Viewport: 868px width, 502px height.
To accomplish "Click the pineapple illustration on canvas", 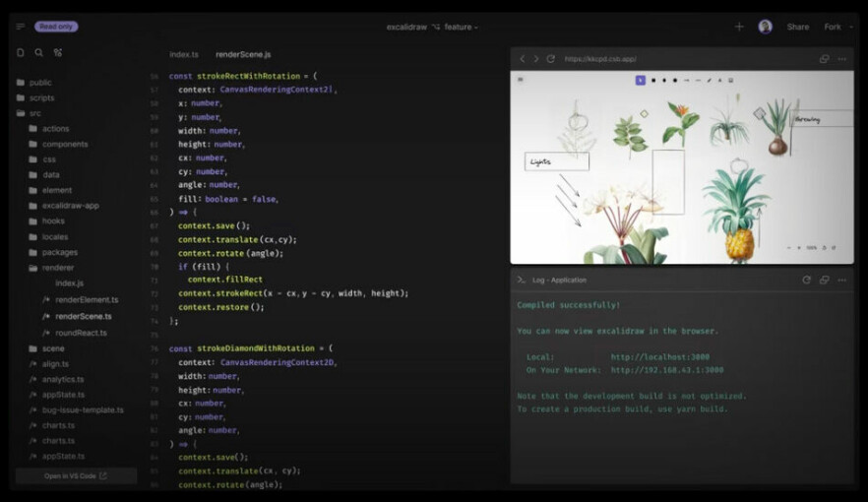I will coord(737,219).
